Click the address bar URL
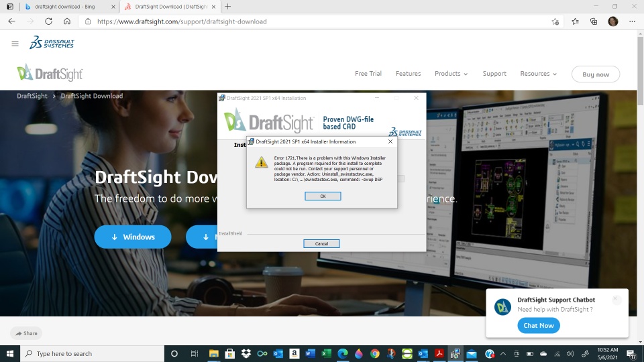Image resolution: width=644 pixels, height=362 pixels. (x=182, y=21)
